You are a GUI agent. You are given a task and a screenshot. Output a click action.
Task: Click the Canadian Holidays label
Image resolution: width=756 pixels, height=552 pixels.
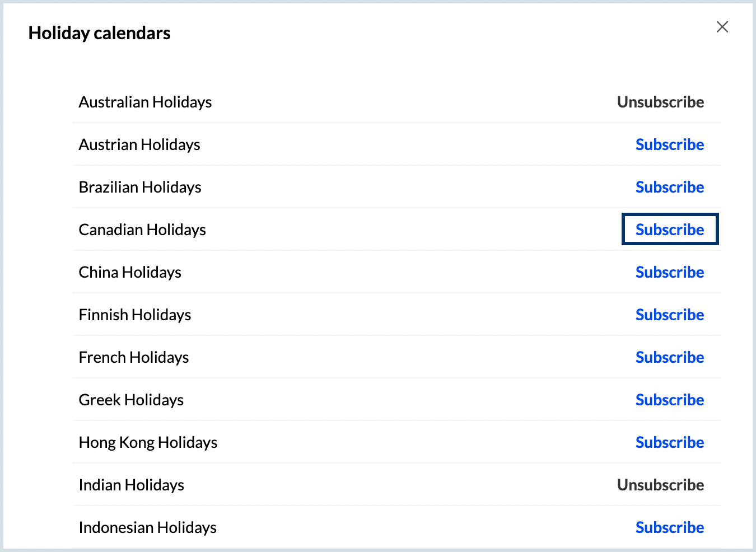tap(142, 230)
